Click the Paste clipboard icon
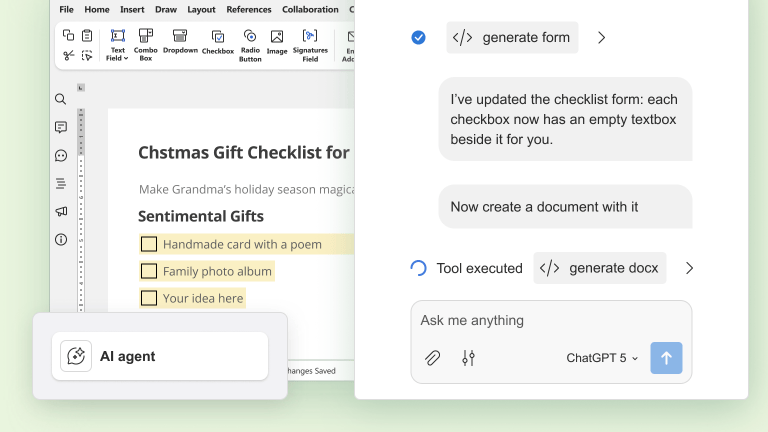The width and height of the screenshot is (768, 432). (87, 35)
